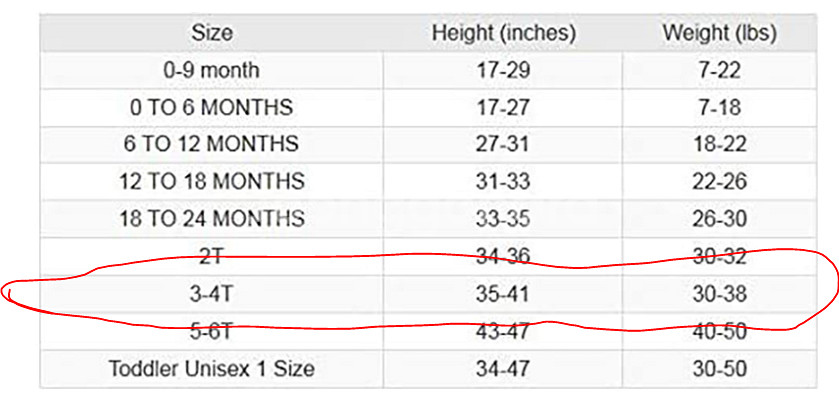Select the 5-6T size cell
The image size is (839, 415).
click(211, 331)
